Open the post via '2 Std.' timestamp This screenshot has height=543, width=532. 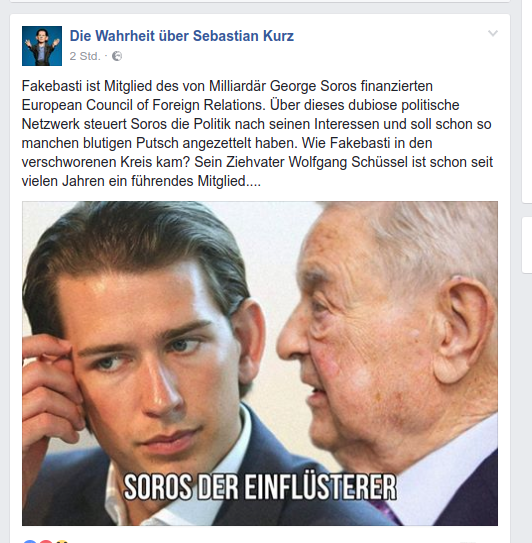pyautogui.click(x=85, y=56)
